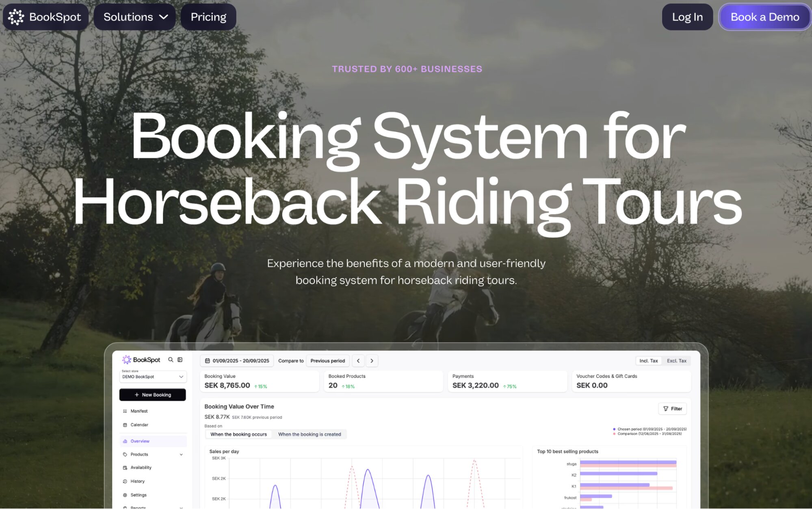Click the K2 bar in best sellers chart
812x509 pixels.
[x=619, y=474]
